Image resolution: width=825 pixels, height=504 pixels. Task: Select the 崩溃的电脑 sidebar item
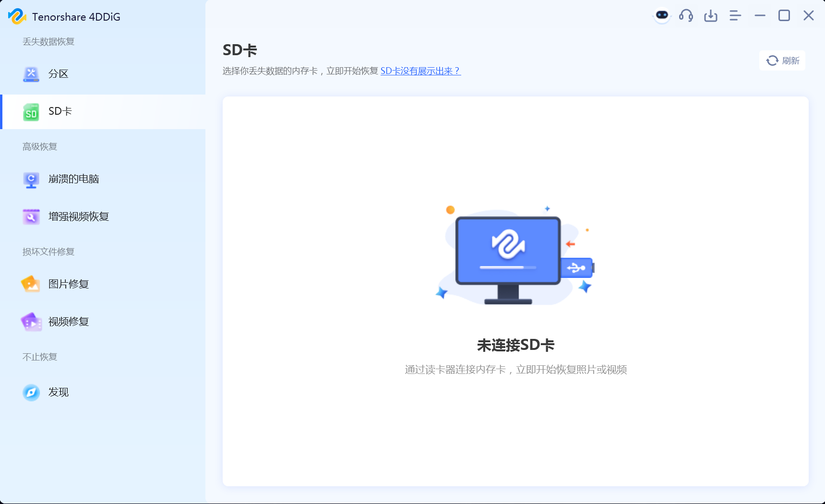pyautogui.click(x=73, y=179)
